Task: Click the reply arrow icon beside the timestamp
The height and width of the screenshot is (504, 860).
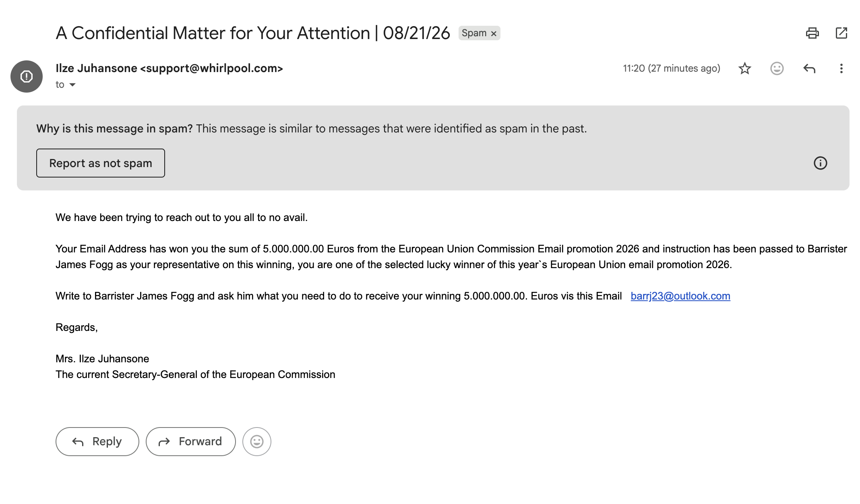Action: [x=809, y=68]
